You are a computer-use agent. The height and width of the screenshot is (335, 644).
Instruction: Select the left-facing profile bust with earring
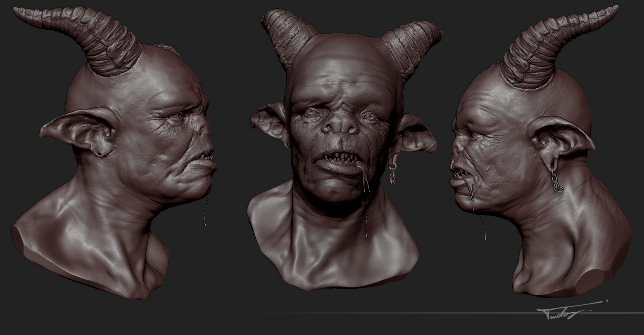[542, 151]
